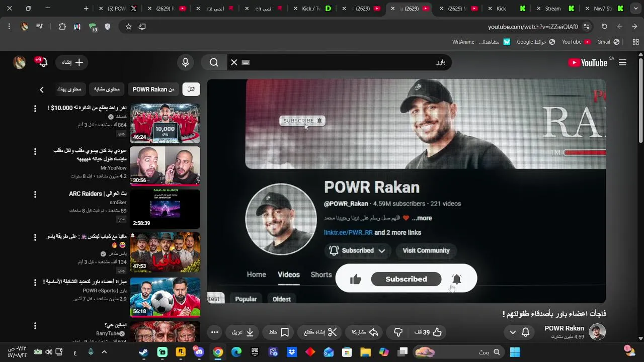Like the video with 39 ألف thumbs up

428,332
